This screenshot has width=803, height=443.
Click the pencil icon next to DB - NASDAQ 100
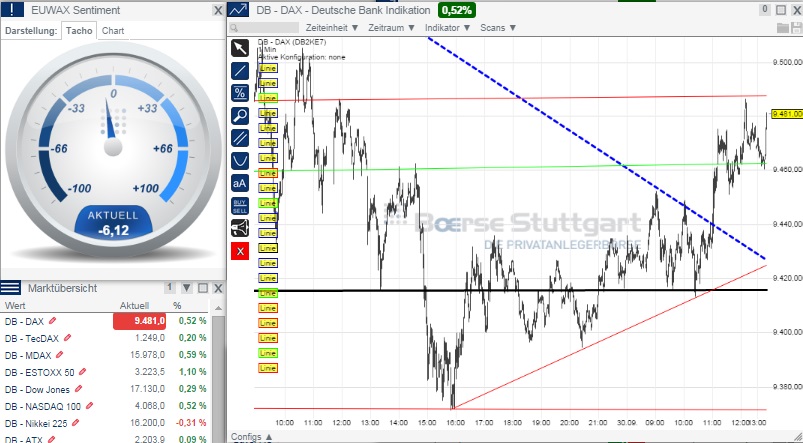pos(90,406)
